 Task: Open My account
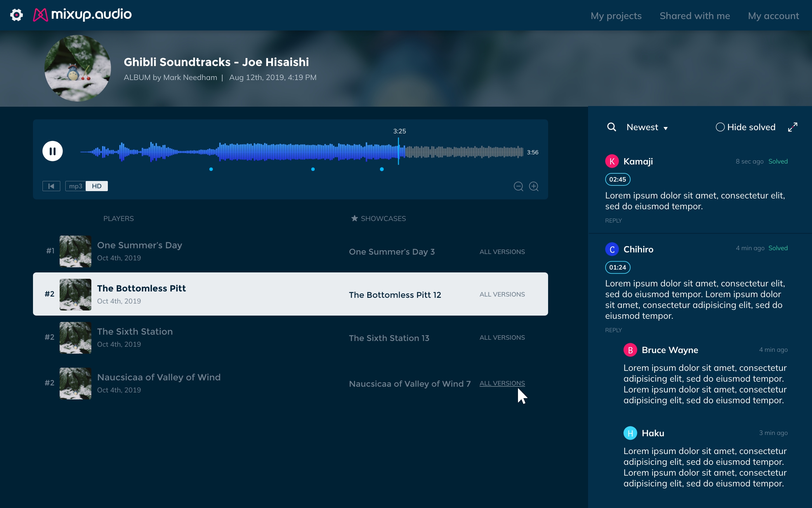(x=773, y=16)
